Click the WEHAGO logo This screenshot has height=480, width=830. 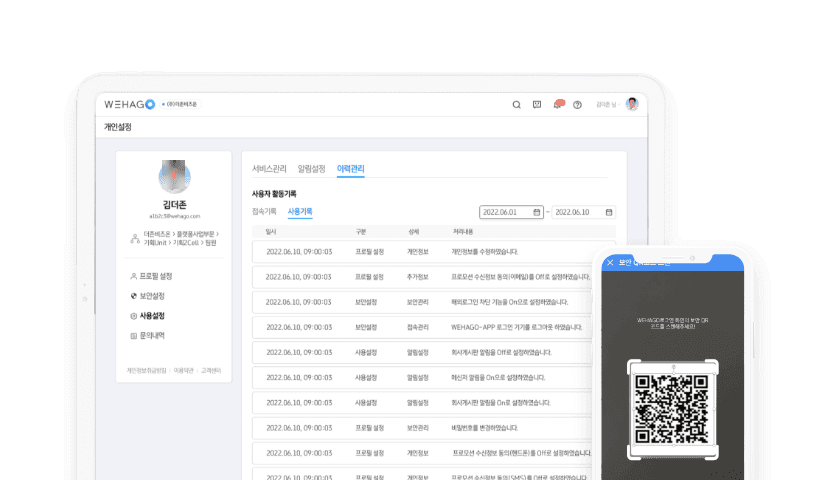pos(129,104)
